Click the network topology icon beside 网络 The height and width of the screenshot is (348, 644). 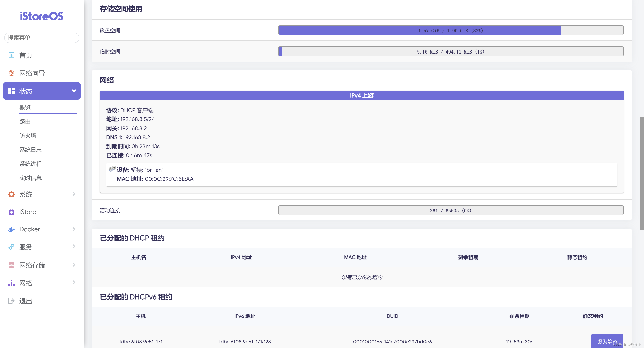[11, 283]
